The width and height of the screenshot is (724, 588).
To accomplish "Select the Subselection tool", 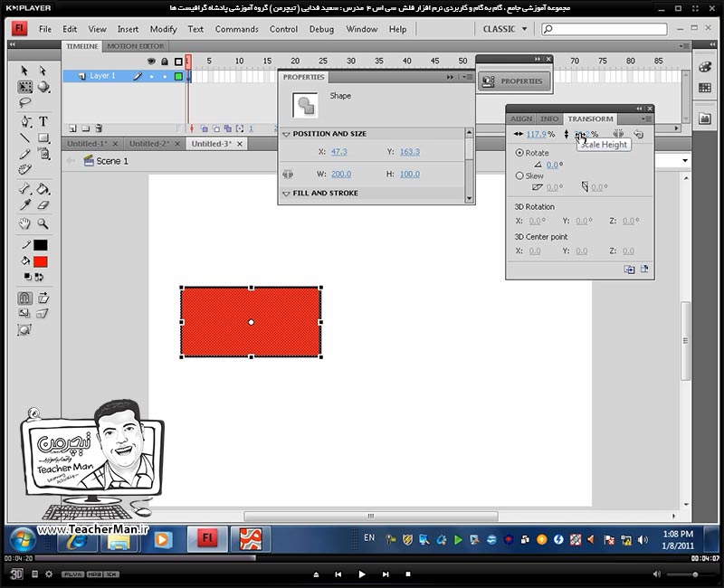I will (x=43, y=71).
